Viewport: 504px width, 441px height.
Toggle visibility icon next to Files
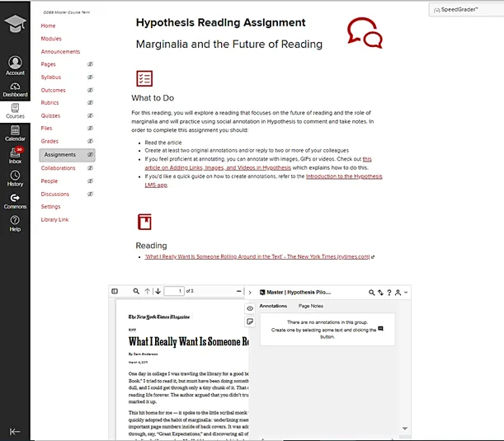pos(90,128)
